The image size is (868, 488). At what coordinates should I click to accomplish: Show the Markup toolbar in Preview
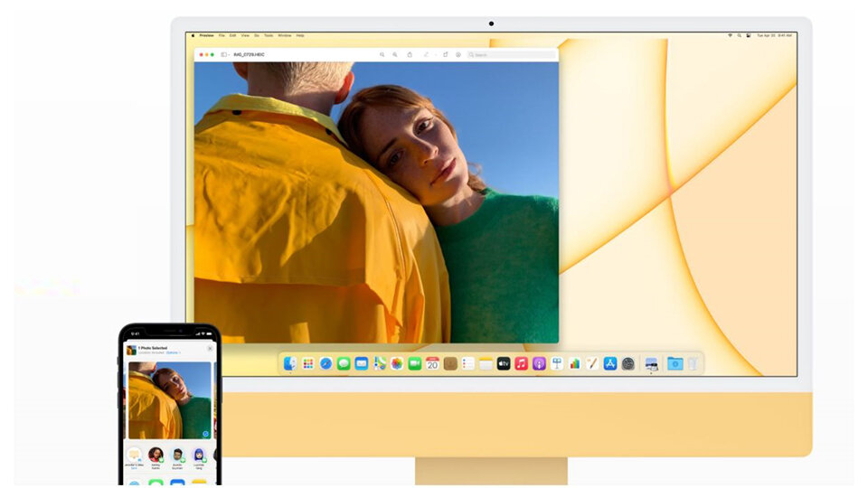pos(458,55)
